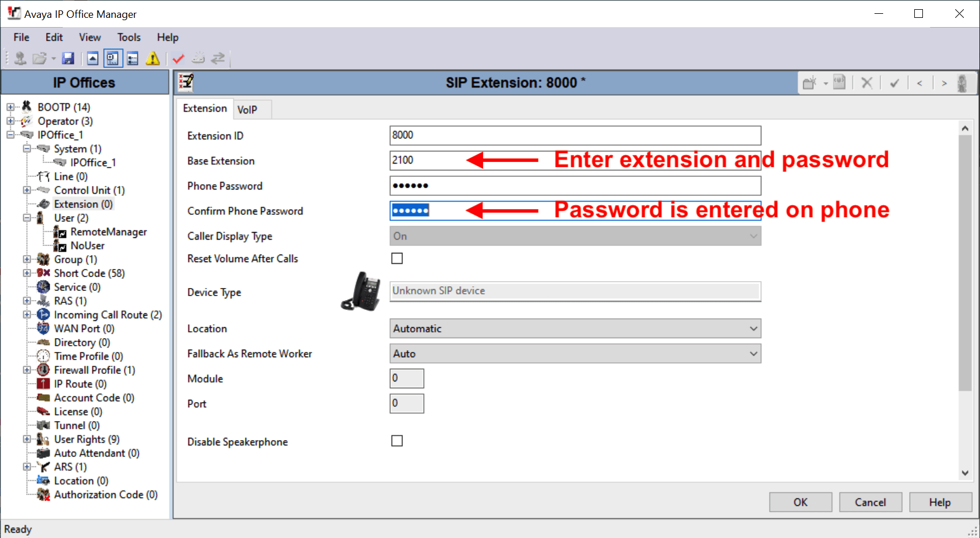
Task: Validate configuration with the red checkmark icon
Action: click(178, 58)
